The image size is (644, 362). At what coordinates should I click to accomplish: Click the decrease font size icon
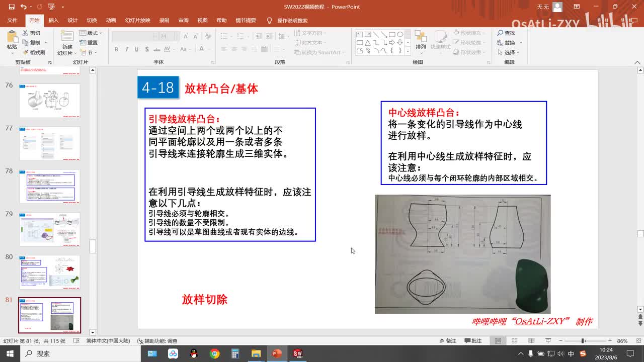(195, 36)
